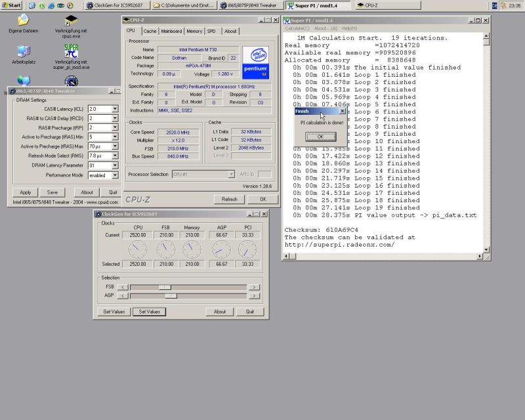Click Save in the Tweaker window
This screenshot has height=420, width=525.
pos(52,192)
